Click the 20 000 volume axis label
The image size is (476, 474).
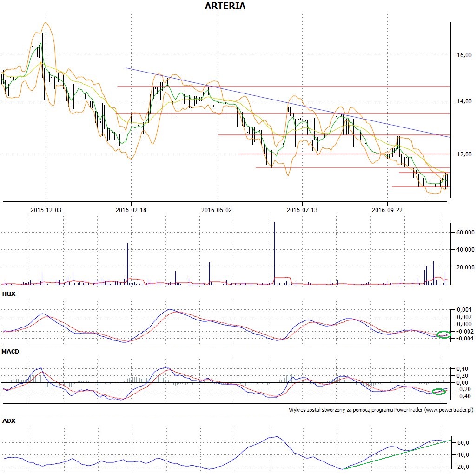(465, 267)
